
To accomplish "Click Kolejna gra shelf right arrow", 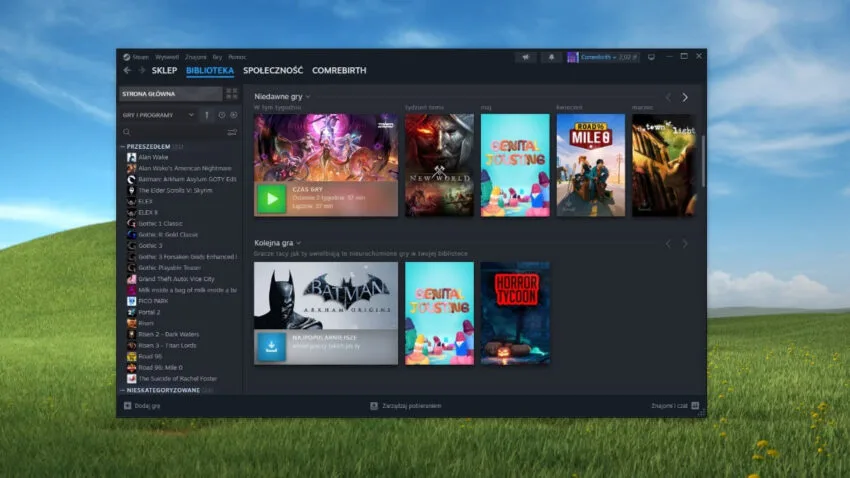I will pos(685,244).
